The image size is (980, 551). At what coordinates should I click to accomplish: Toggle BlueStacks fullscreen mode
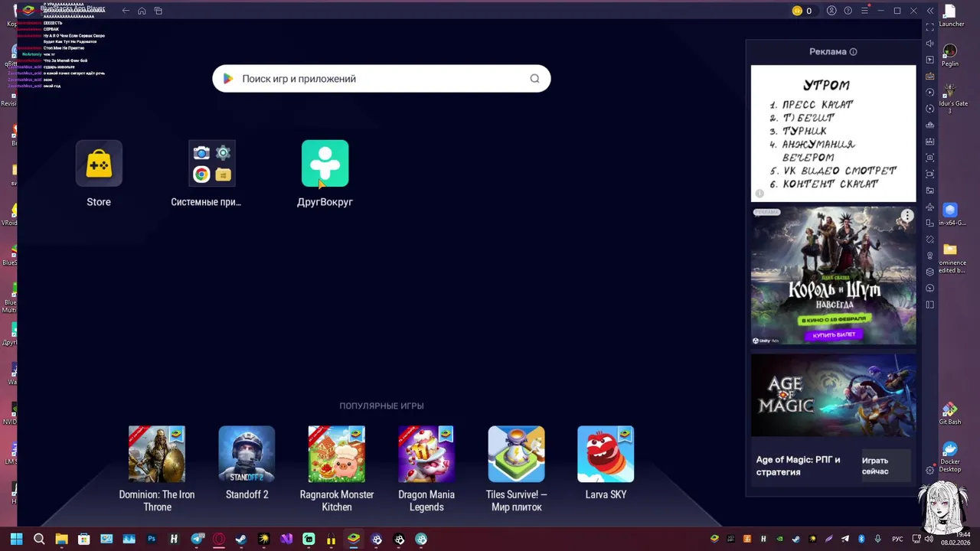(930, 27)
